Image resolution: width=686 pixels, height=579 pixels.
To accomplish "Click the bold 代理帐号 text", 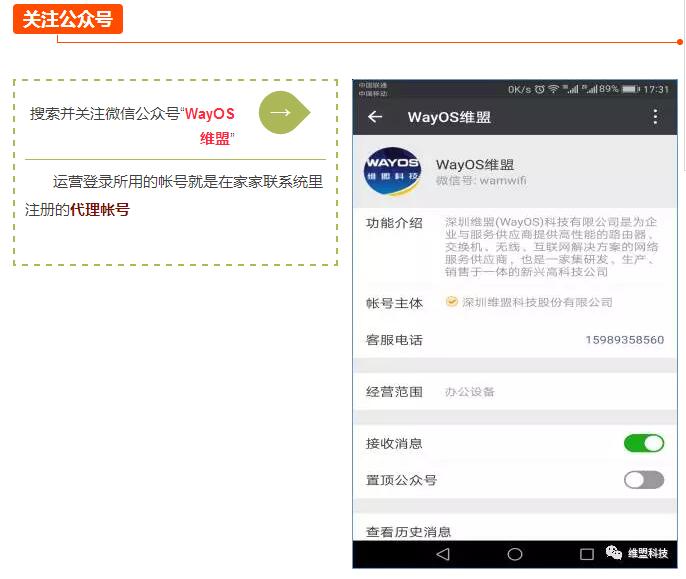I will pos(100,210).
